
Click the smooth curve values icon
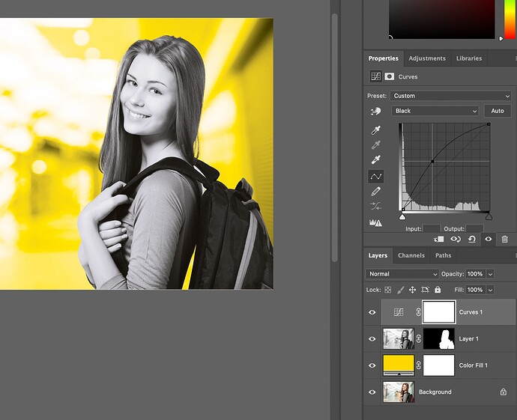click(376, 206)
